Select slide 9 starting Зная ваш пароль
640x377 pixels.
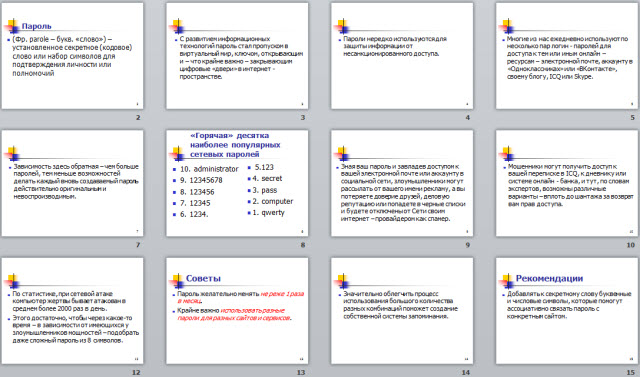pyautogui.click(x=402, y=183)
